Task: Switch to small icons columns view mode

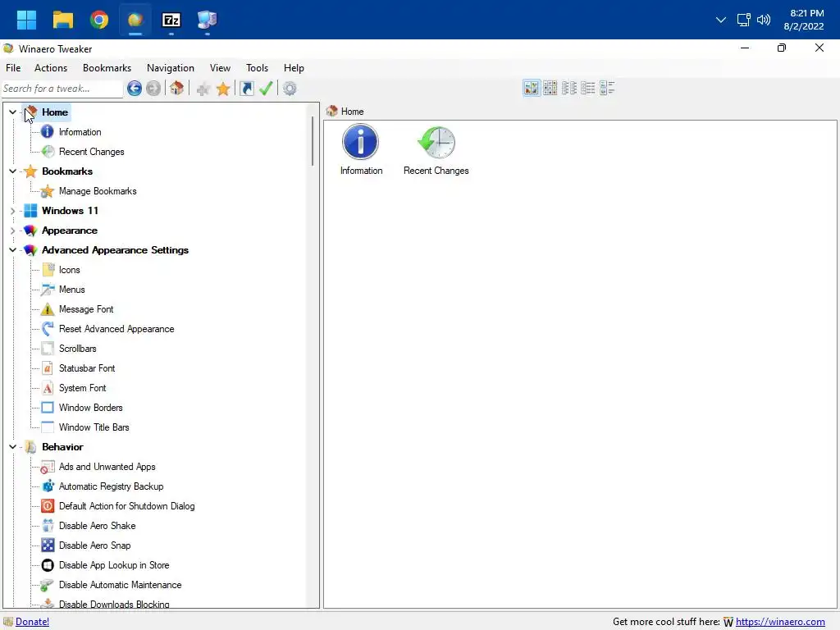Action: pyautogui.click(x=569, y=88)
